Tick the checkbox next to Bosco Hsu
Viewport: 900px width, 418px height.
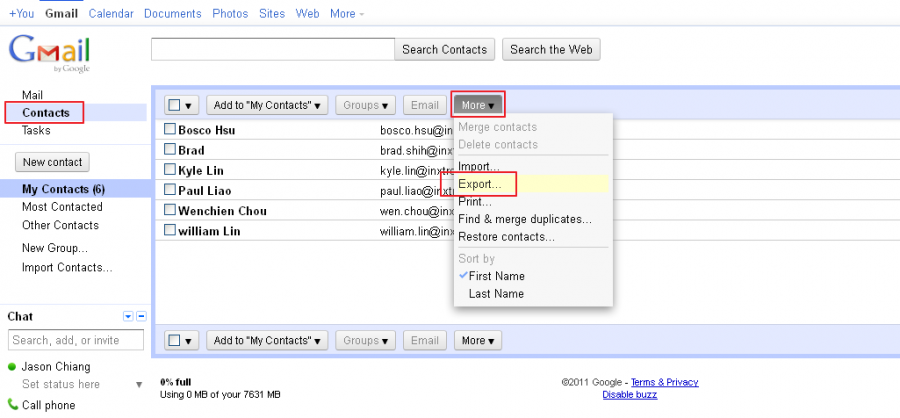tap(170, 130)
